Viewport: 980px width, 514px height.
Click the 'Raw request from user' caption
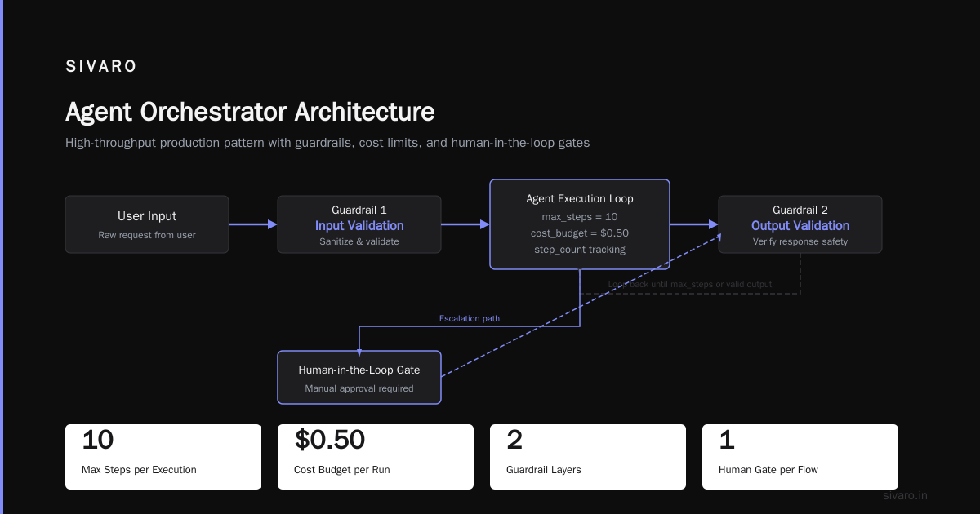147,235
